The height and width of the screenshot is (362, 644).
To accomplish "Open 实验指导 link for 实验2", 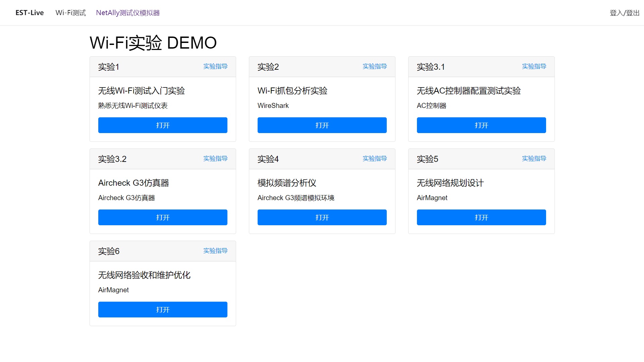I will (375, 66).
